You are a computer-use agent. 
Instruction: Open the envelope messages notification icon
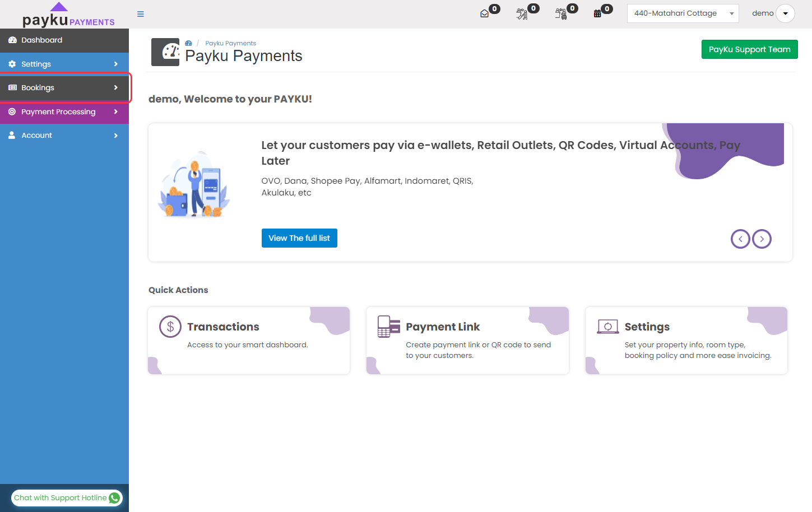point(485,13)
